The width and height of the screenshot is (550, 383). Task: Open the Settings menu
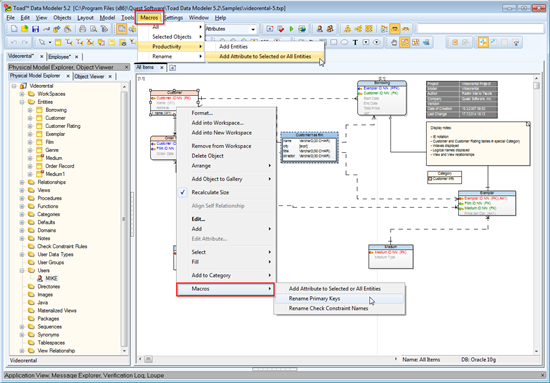tap(173, 18)
